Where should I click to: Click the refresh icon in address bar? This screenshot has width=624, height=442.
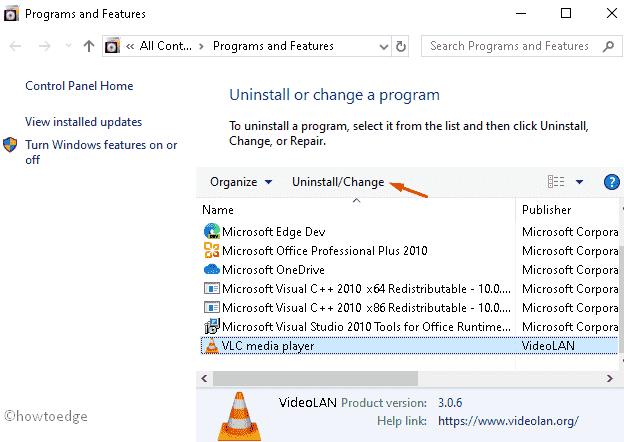(402, 46)
